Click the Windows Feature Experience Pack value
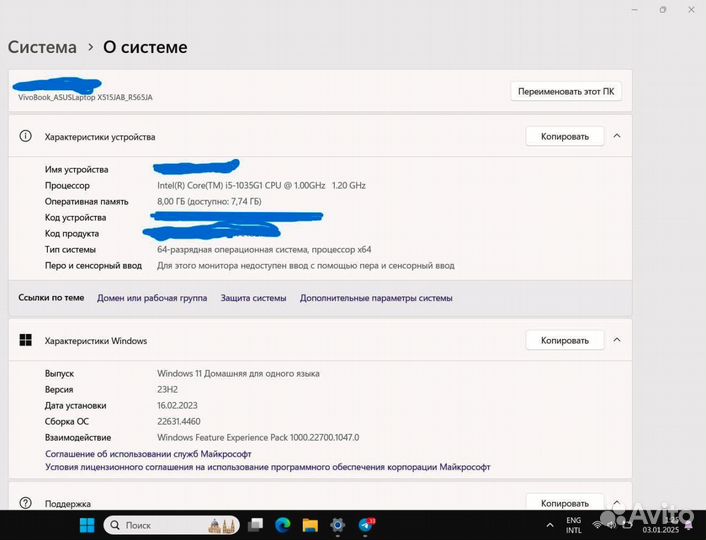Screen dimensions: 706x540 click(x=258, y=437)
